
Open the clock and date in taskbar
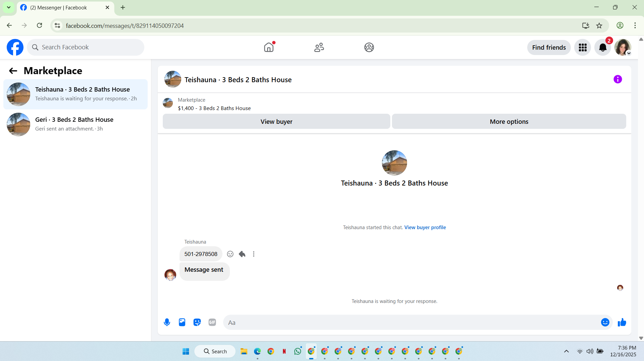point(623,351)
